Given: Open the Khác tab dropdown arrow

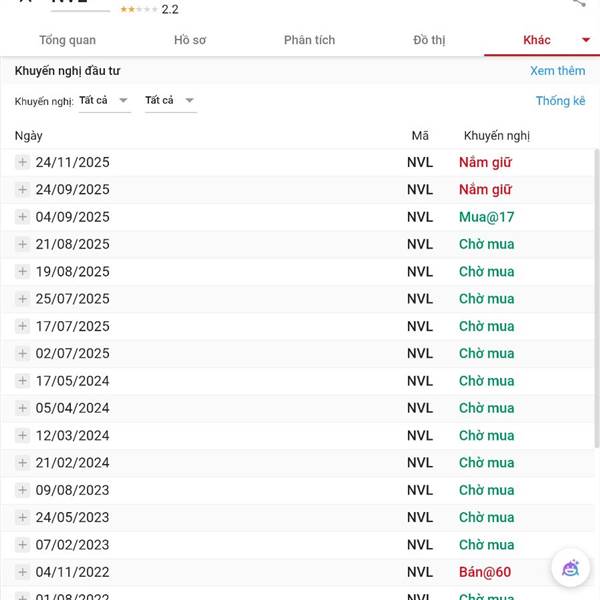Looking at the screenshot, I should coord(586,40).
